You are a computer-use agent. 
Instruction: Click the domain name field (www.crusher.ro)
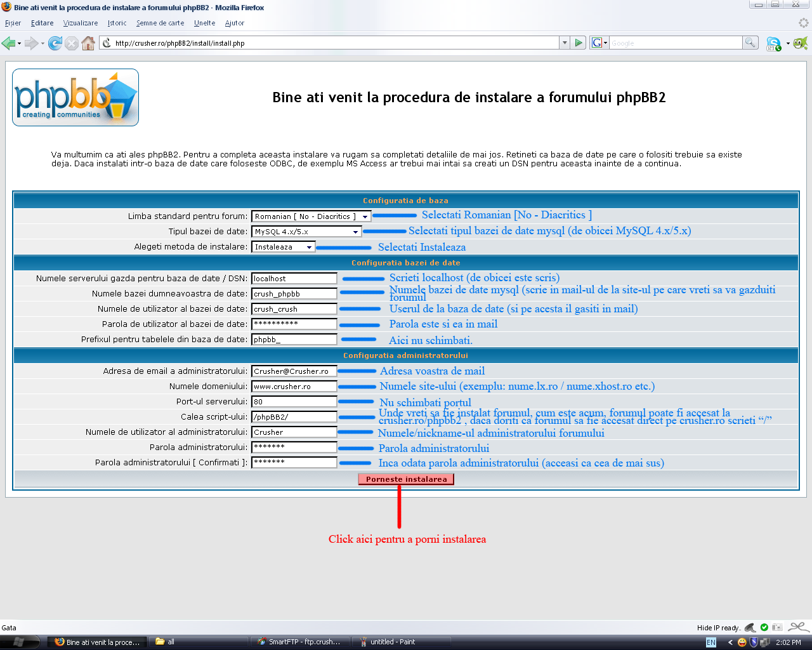(x=294, y=386)
